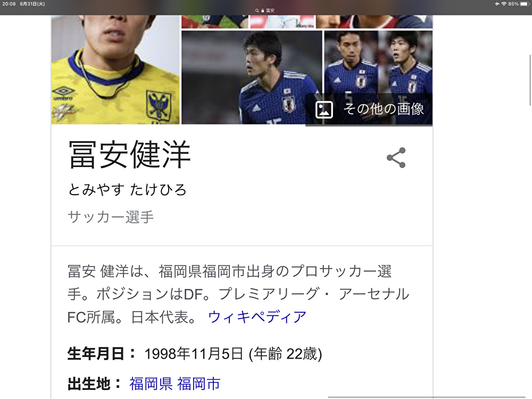Click the vertical scrollbar at right edge
The height and width of the screenshot is (399, 532).
[530, 80]
